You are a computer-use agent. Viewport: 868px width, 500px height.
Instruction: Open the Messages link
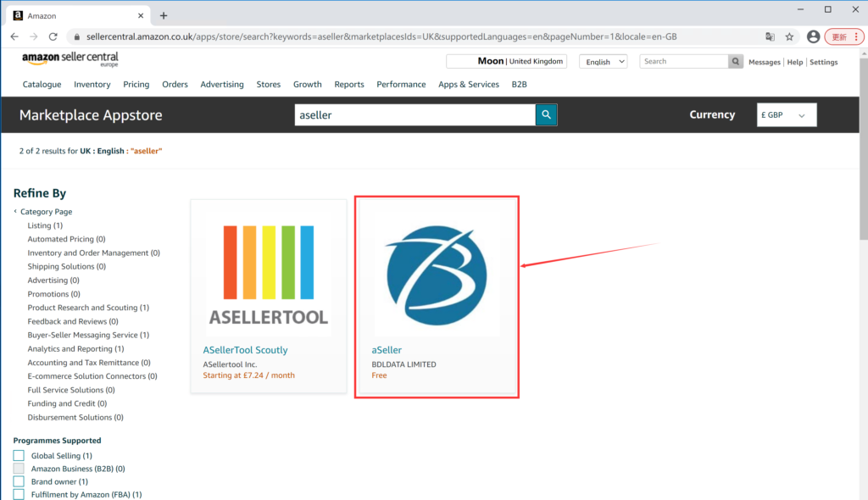click(765, 62)
